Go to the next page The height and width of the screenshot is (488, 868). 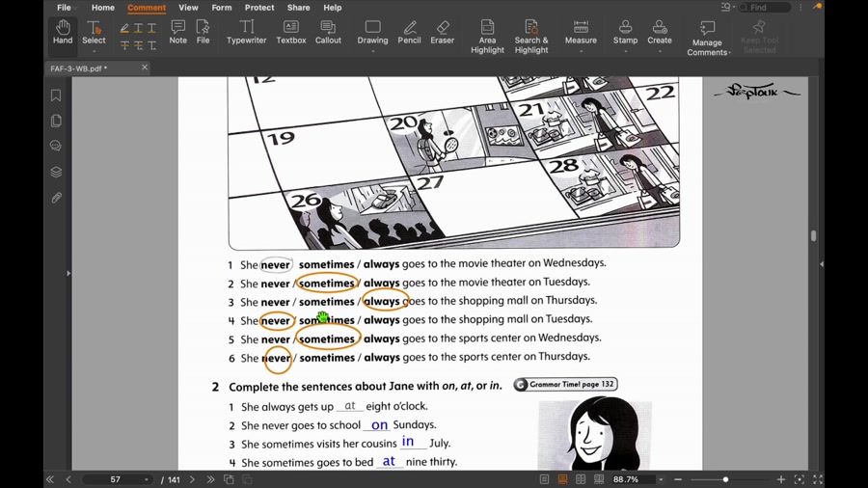click(192, 479)
